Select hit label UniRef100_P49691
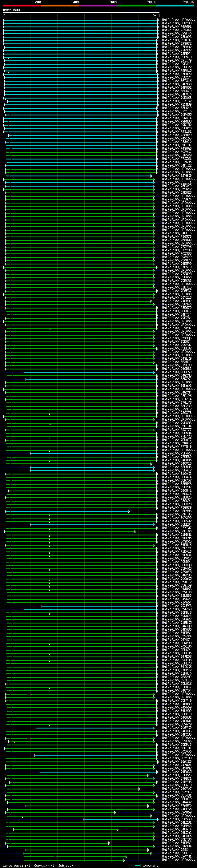The image size is (197, 868). coord(177,26)
